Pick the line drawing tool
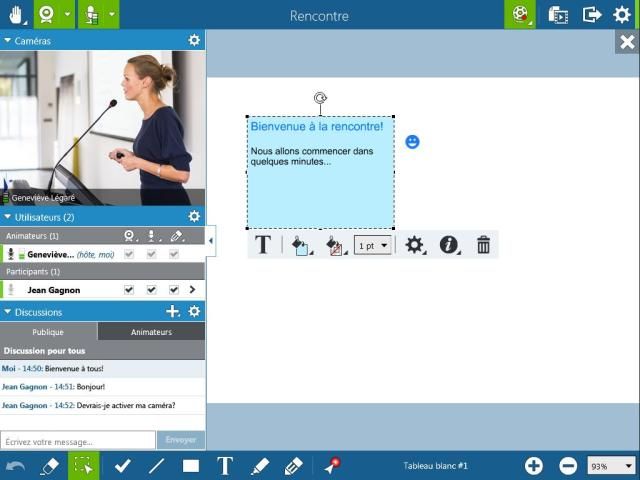Viewport: 640px width, 480px height. pos(156,466)
